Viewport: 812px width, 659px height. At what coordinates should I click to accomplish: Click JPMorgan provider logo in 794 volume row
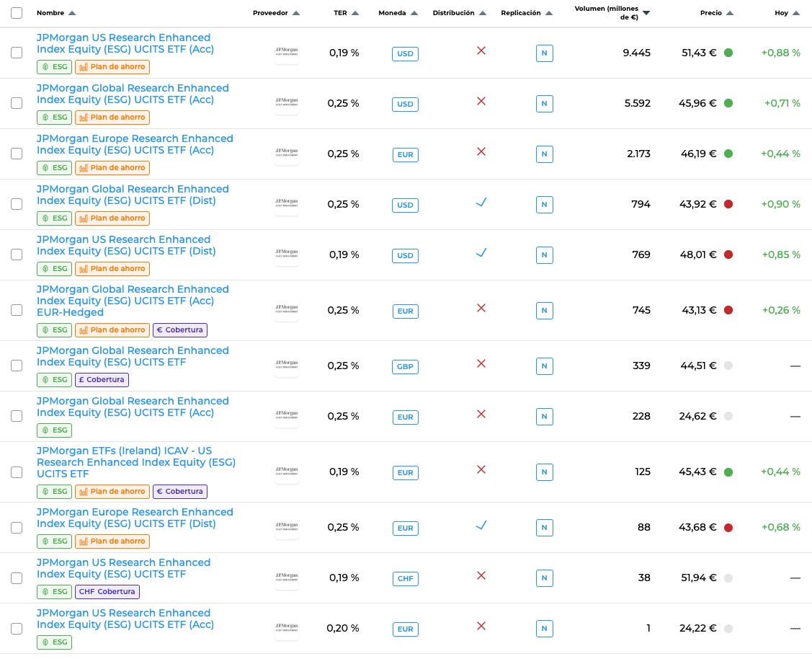(x=286, y=204)
